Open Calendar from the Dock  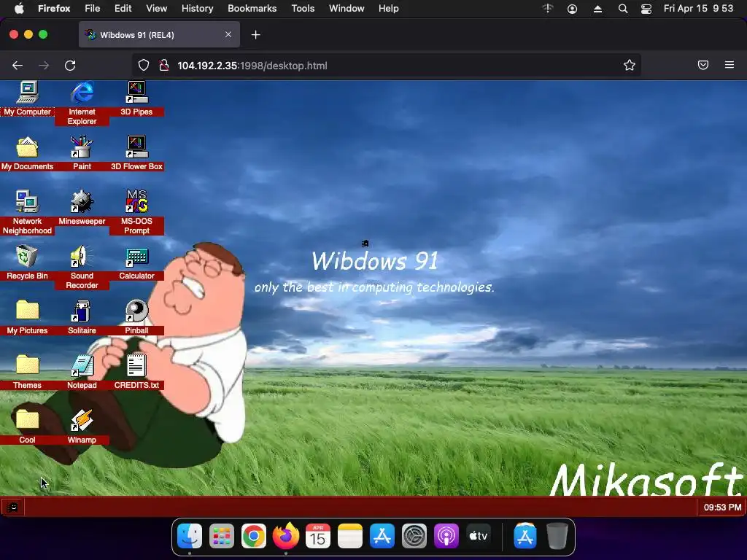(x=318, y=536)
